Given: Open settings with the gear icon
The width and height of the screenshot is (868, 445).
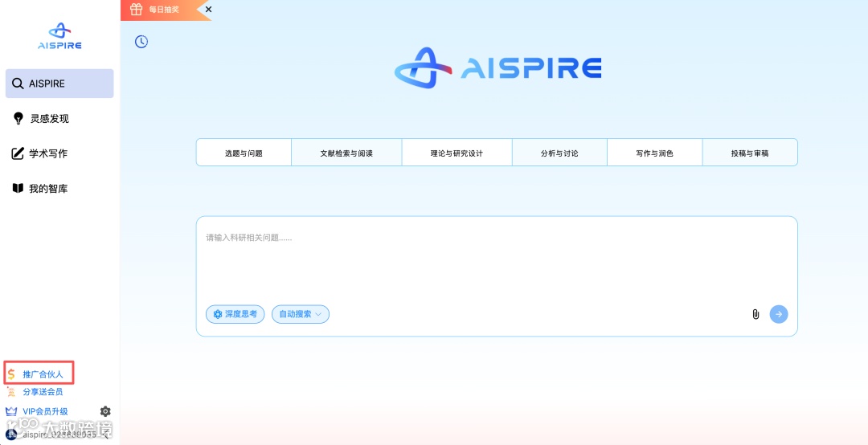Looking at the screenshot, I should point(105,411).
